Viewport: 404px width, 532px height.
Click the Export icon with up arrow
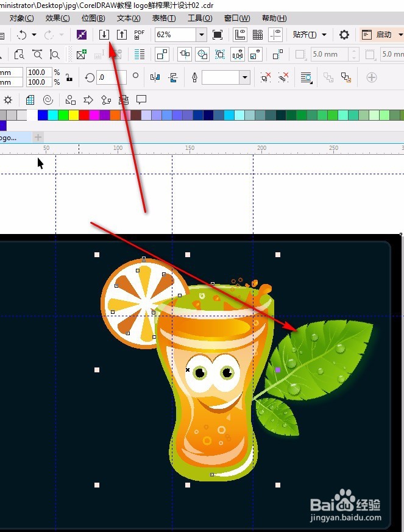tap(122, 35)
